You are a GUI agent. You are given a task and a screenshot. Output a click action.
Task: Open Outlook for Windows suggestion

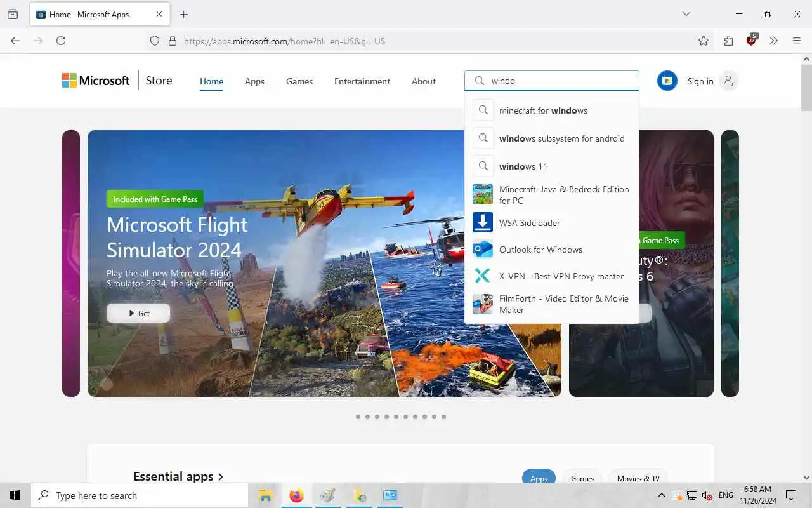pos(552,250)
